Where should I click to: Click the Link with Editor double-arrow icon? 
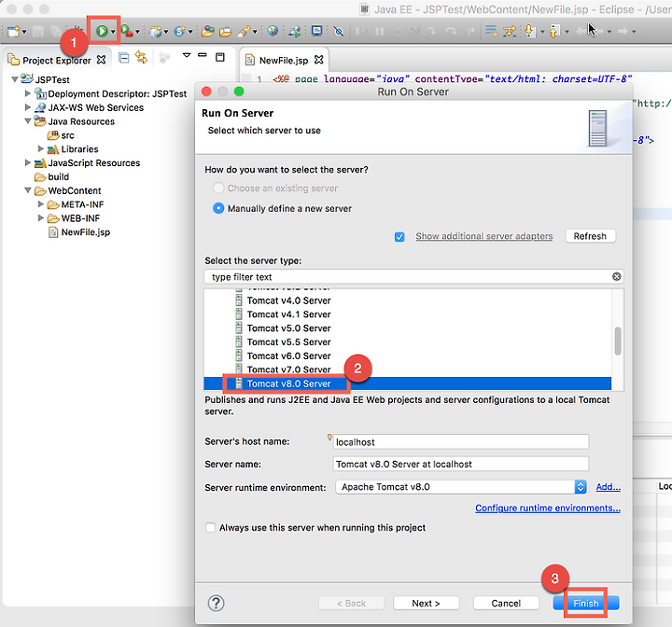[141, 57]
